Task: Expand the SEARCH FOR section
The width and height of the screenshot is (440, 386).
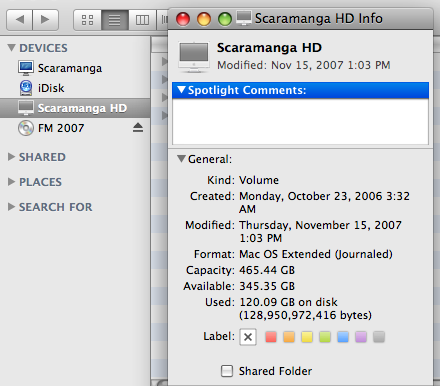Action: [x=11, y=207]
